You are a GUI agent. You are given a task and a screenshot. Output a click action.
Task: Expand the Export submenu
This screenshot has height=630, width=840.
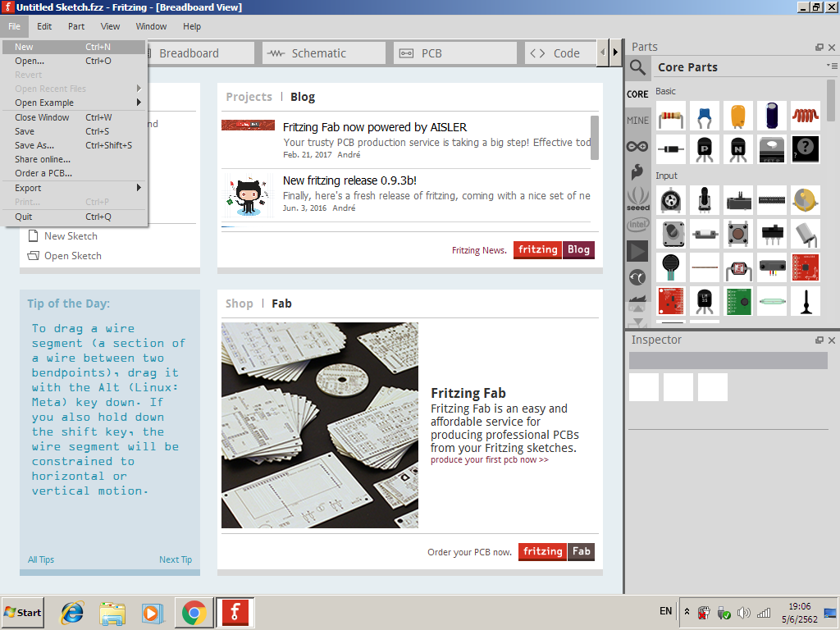pos(74,188)
